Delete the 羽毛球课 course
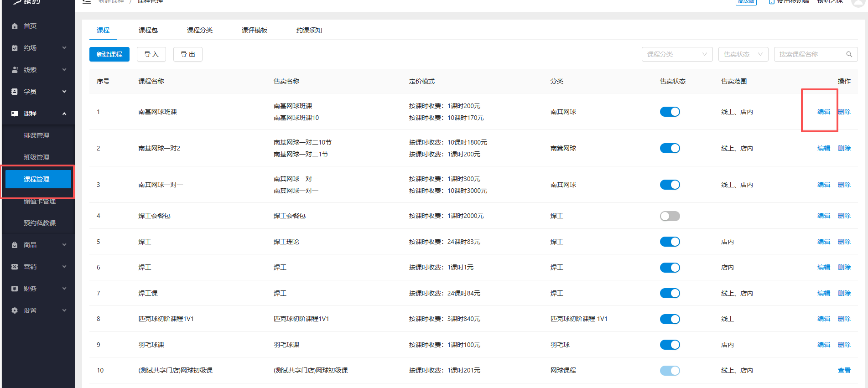The image size is (868, 388). tap(844, 345)
